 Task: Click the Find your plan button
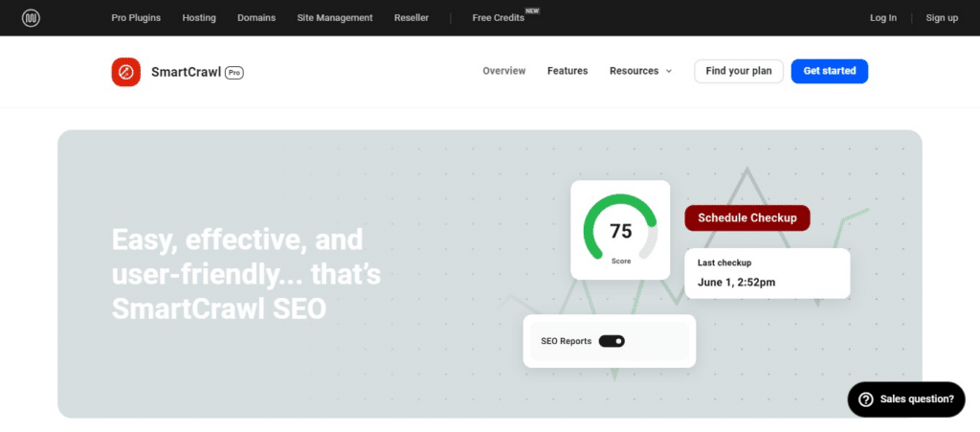[739, 71]
